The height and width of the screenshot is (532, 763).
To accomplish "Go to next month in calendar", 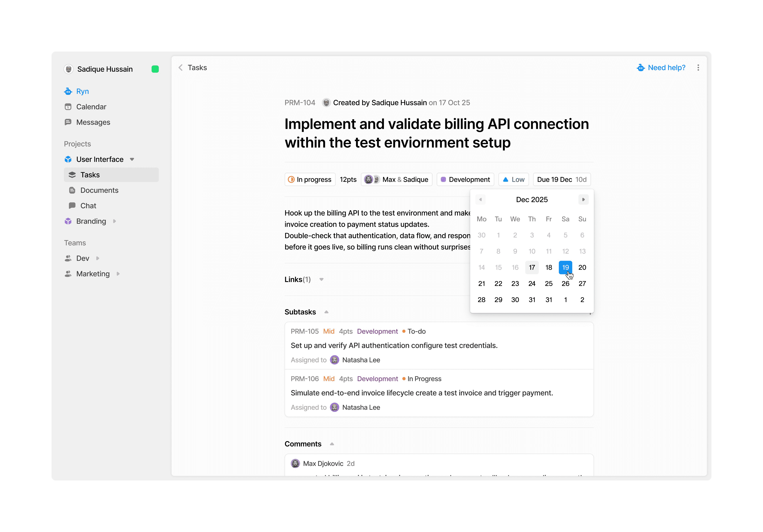I will point(583,200).
